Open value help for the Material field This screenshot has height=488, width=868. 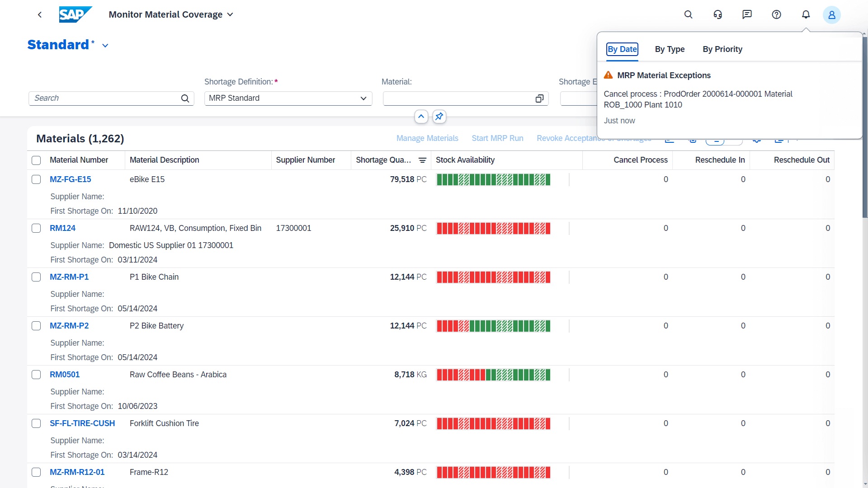coord(539,99)
